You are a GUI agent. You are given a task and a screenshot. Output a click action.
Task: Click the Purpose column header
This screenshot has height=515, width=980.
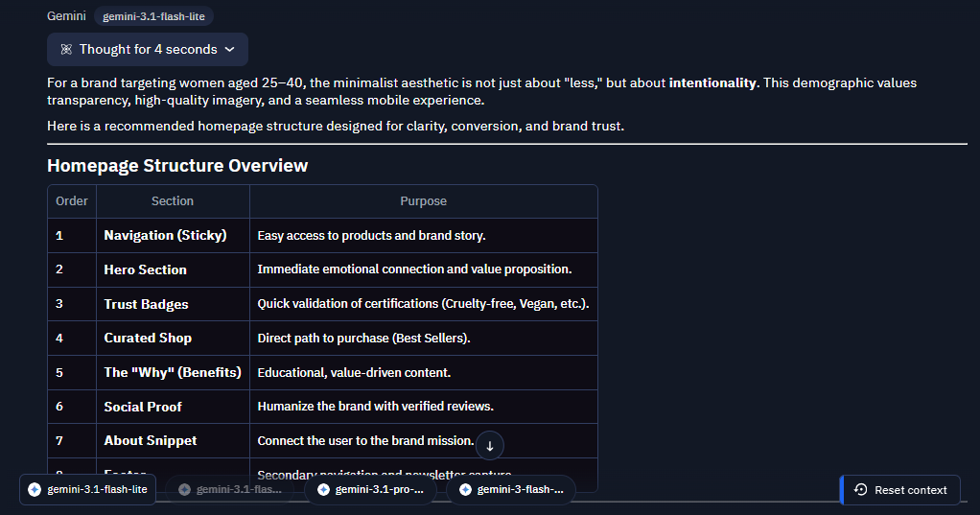[x=423, y=201]
